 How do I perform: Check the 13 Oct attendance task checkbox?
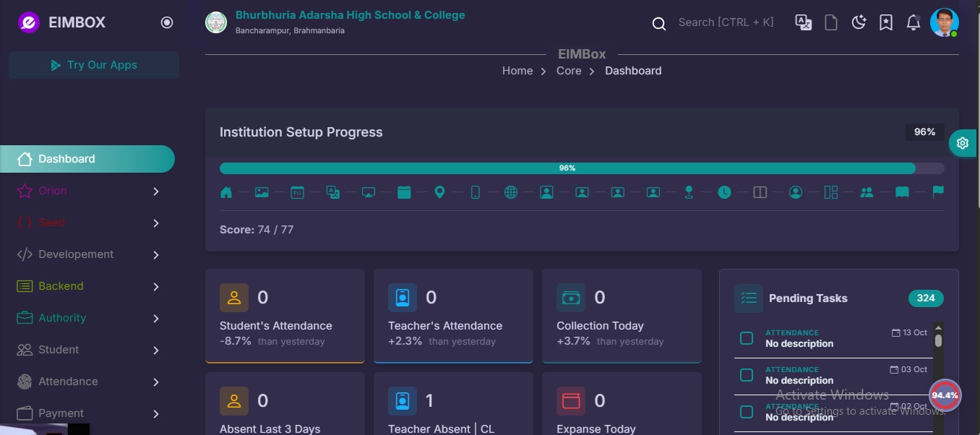click(747, 338)
